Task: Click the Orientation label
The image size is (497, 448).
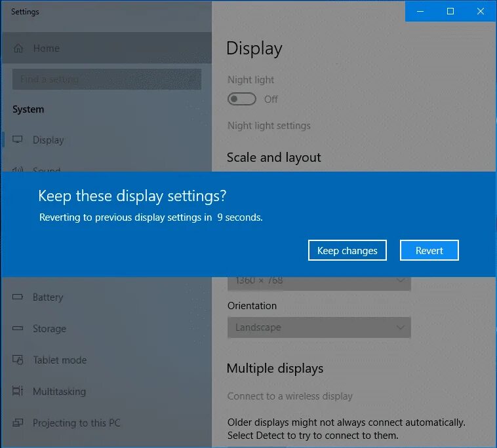Action: pyautogui.click(x=252, y=306)
